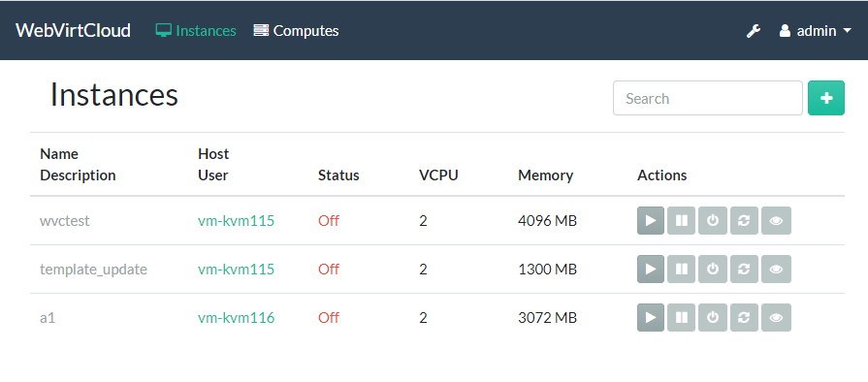Power off the template_update instance

(713, 270)
